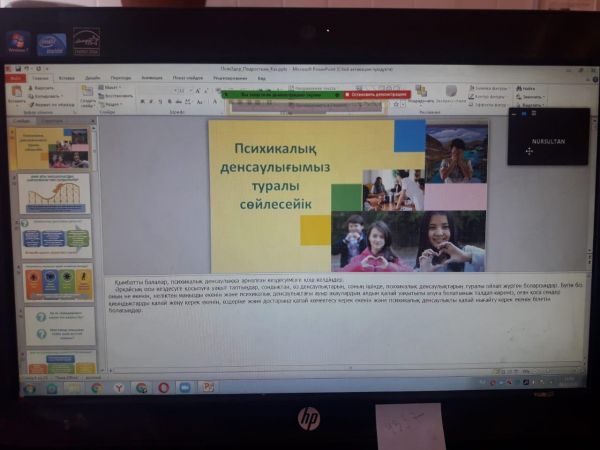This screenshot has height=450, width=600.
Task: Select the second slide thumbnail with the chart
Action: click(x=54, y=193)
